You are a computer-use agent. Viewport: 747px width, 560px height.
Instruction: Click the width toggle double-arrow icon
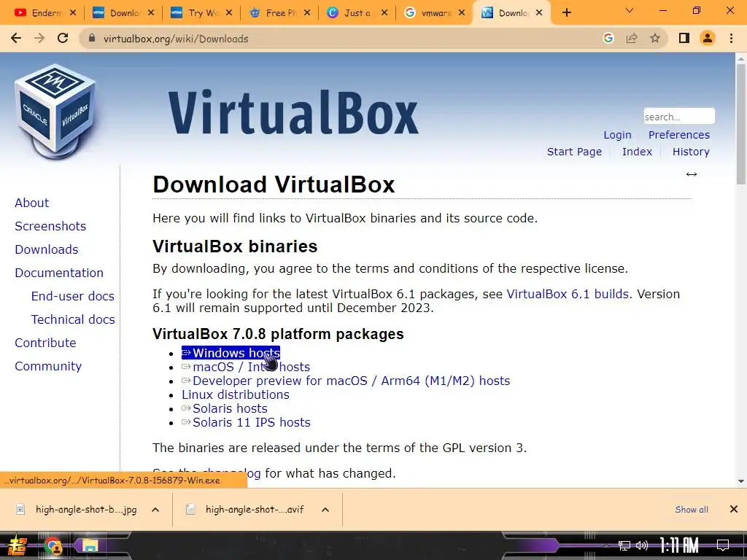click(692, 174)
